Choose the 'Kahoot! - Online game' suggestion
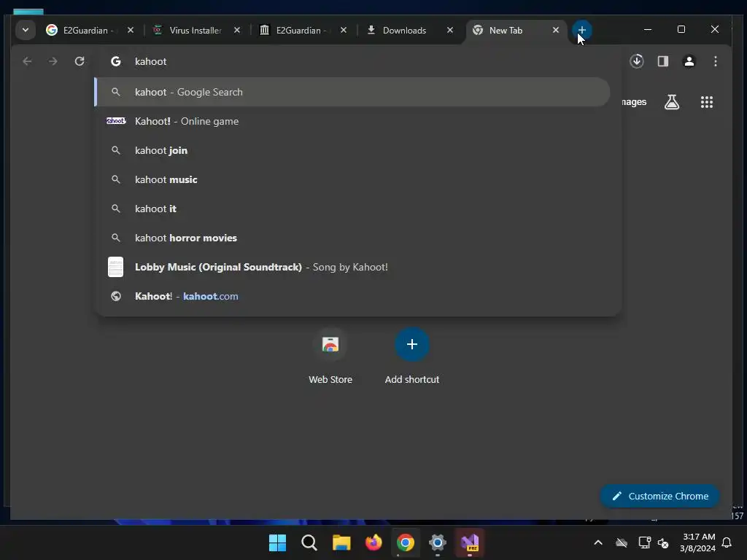Screen dimensions: 747x560 point(352,121)
